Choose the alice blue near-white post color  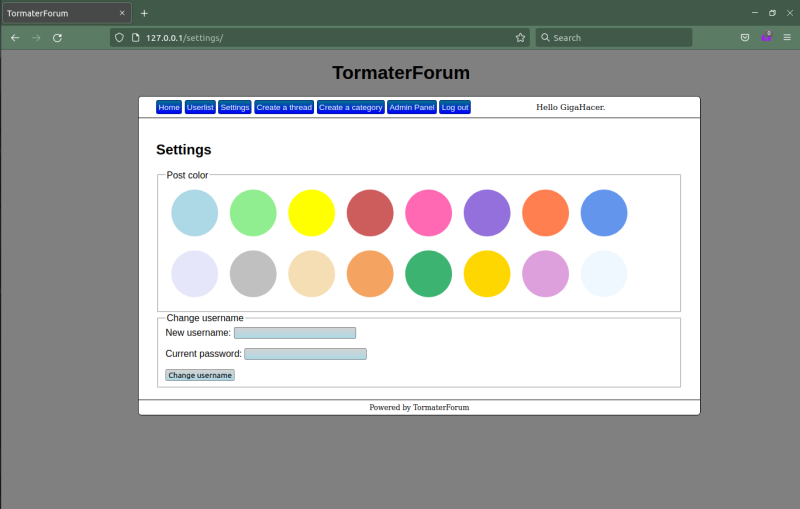pyautogui.click(x=604, y=274)
